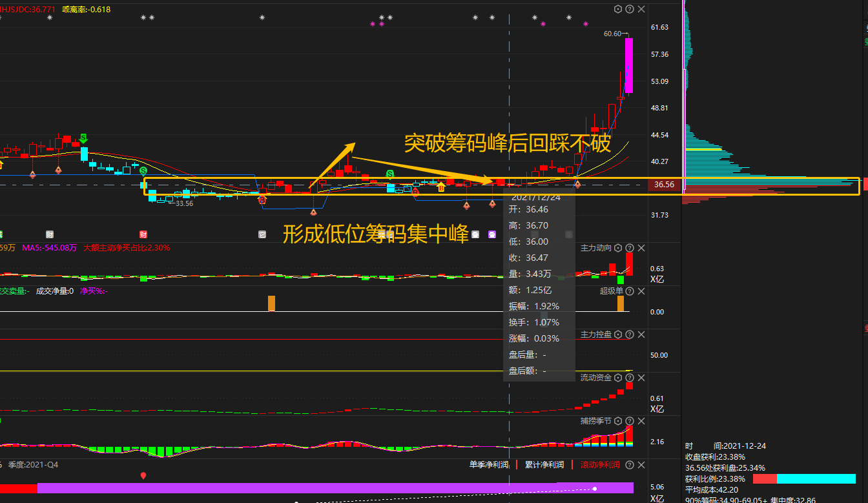Close the 超级单 indicator panel
The width and height of the screenshot is (868, 503).
coord(641,291)
